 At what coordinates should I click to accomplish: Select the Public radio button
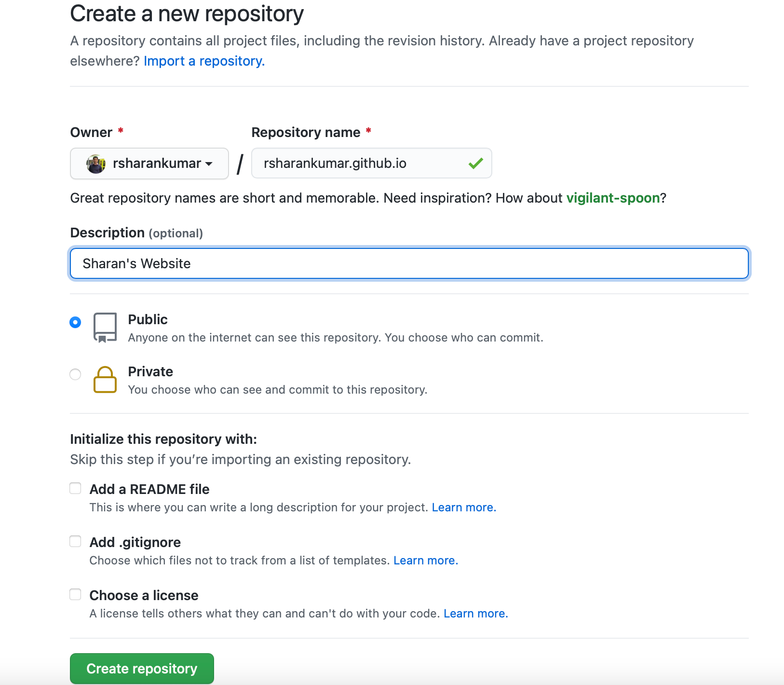point(75,322)
